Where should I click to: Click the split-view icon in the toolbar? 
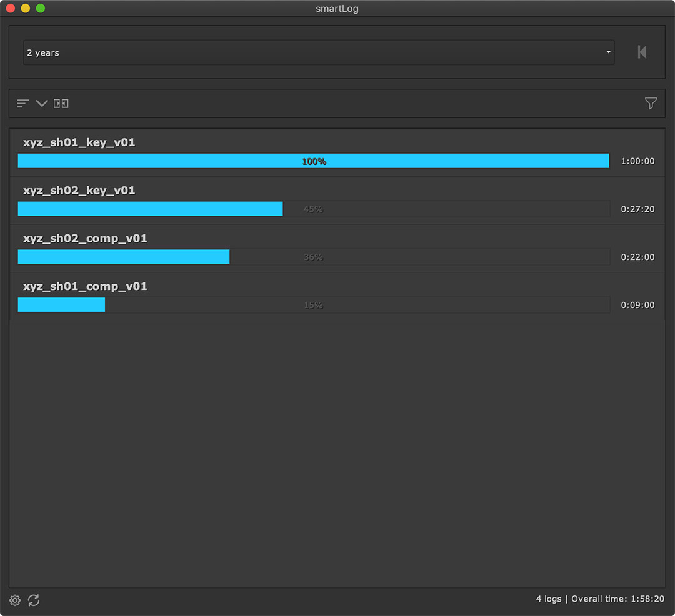61,104
